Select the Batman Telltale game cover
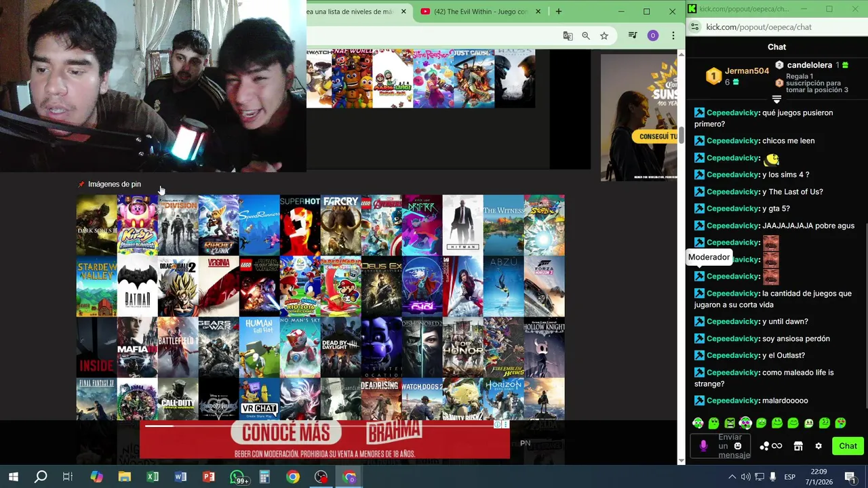 coord(137,287)
